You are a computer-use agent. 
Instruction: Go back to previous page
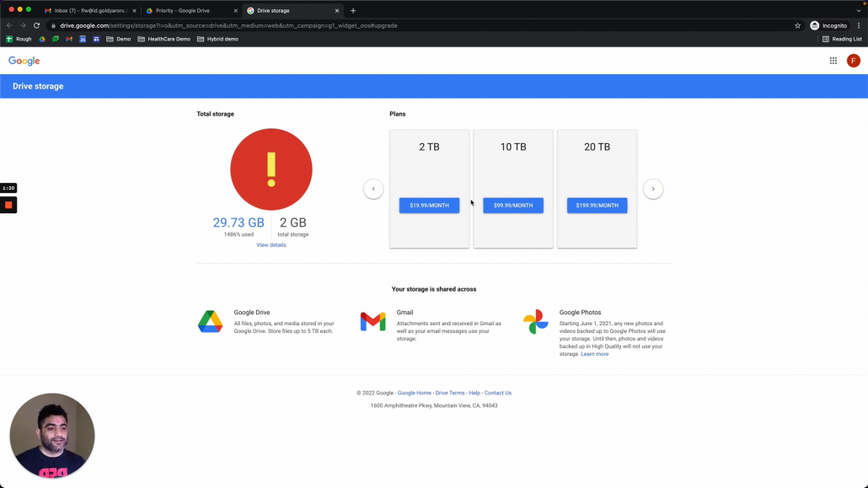[x=9, y=25]
